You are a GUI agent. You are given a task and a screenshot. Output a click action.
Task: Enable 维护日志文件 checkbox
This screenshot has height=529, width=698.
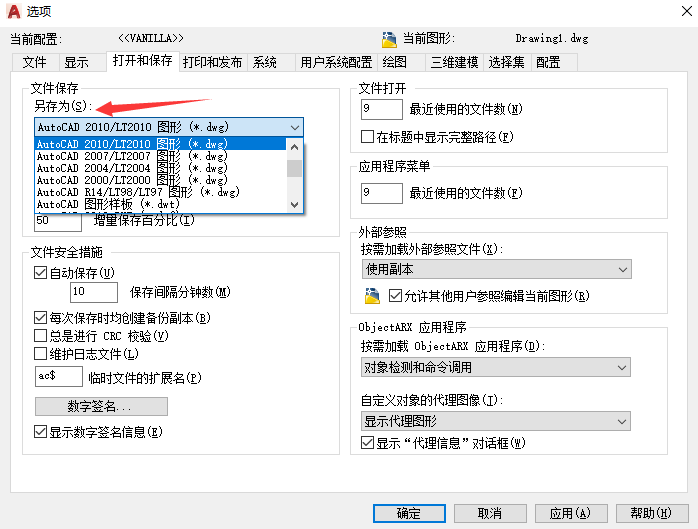[x=41, y=354]
